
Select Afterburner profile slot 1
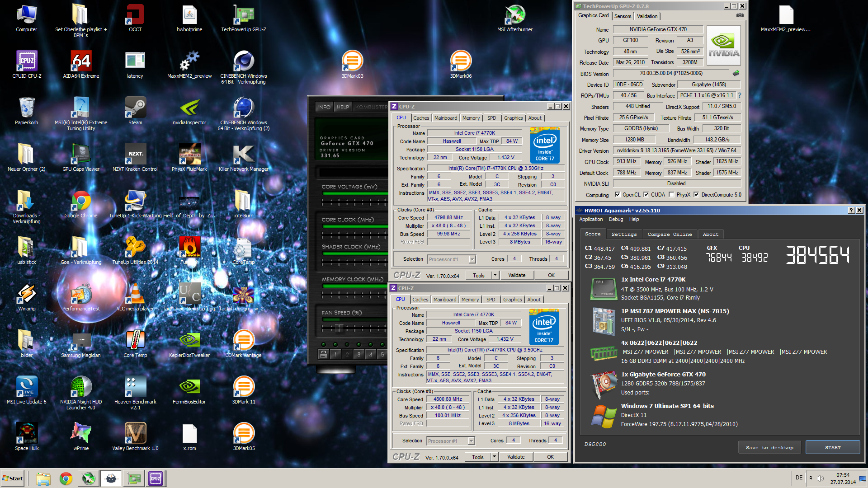point(335,355)
